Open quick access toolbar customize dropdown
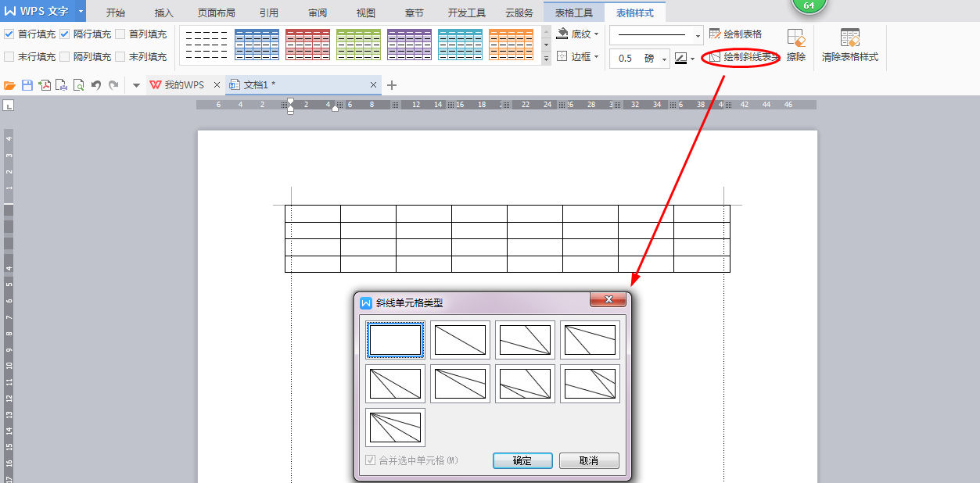980x483 pixels. click(136, 85)
